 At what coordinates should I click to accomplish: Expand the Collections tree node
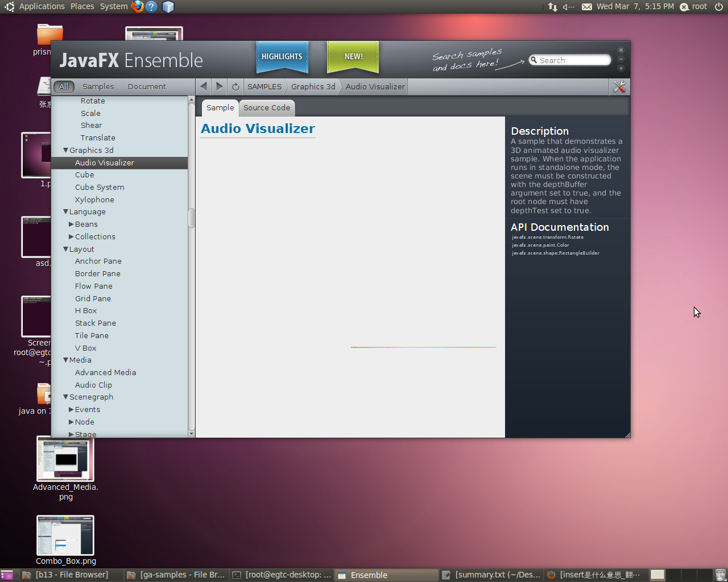point(71,236)
